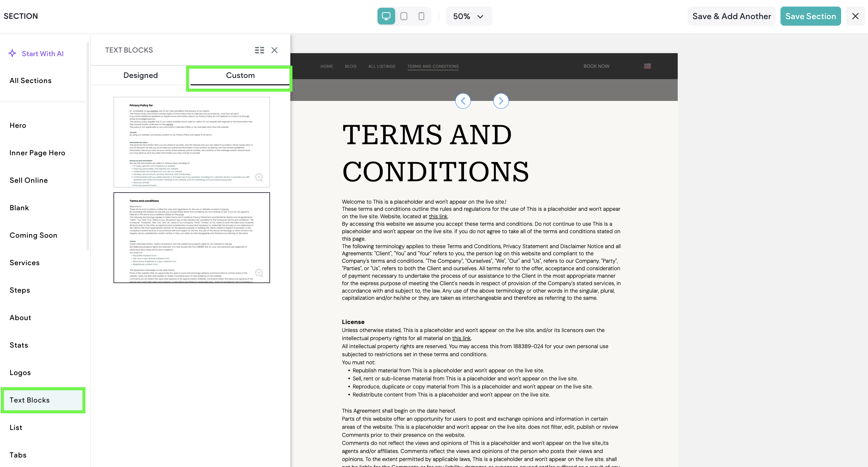
Task: Click the 'Sell, rent or sub-license' bullet
Action: (465, 379)
